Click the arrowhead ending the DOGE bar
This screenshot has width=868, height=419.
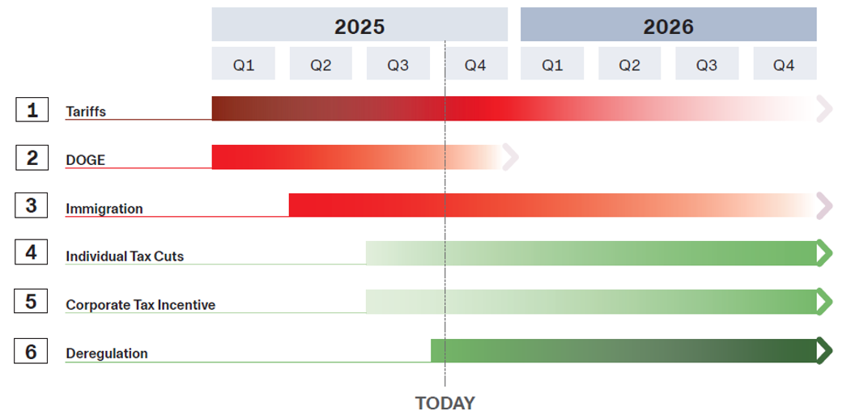pyautogui.click(x=510, y=157)
